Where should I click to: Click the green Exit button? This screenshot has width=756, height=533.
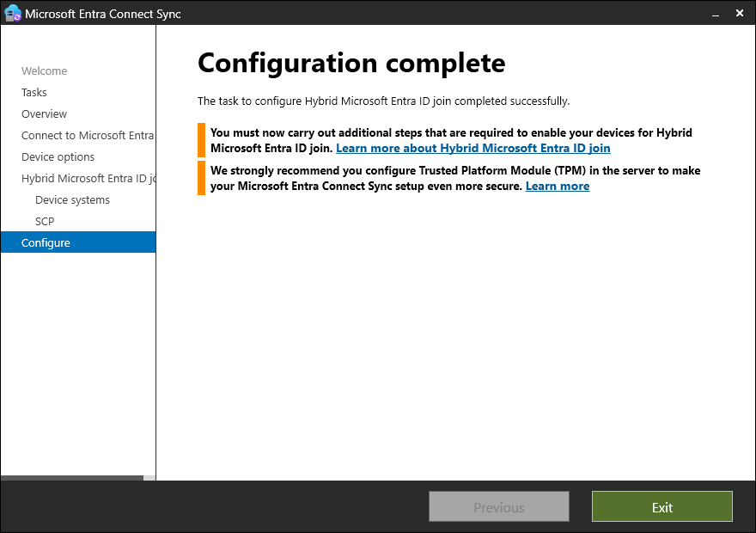tap(662, 507)
